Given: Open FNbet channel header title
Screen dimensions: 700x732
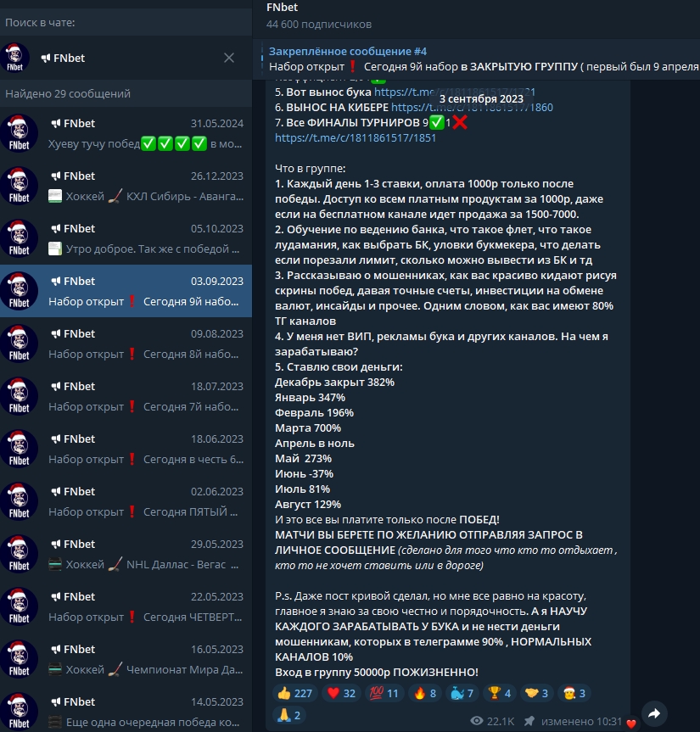Looking at the screenshot, I should click(282, 8).
